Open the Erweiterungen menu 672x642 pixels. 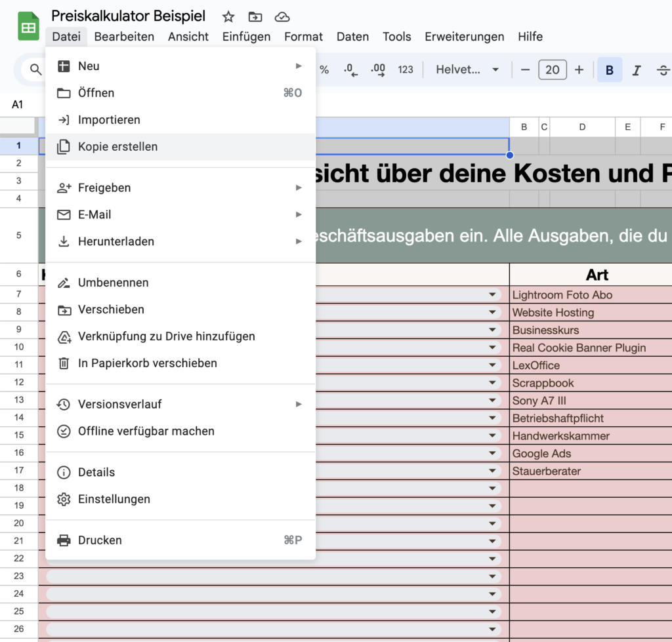[464, 37]
